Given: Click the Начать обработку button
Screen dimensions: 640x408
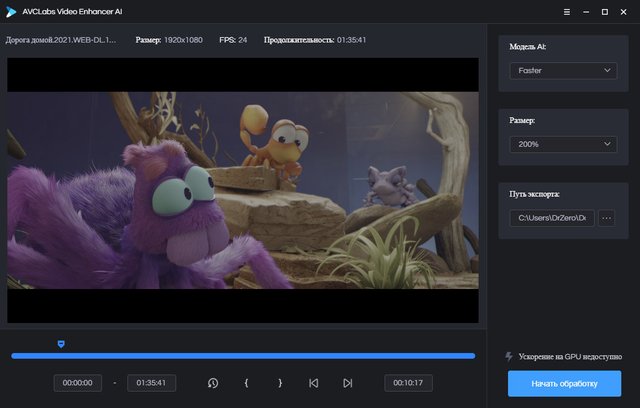Looking at the screenshot, I should [x=564, y=383].
